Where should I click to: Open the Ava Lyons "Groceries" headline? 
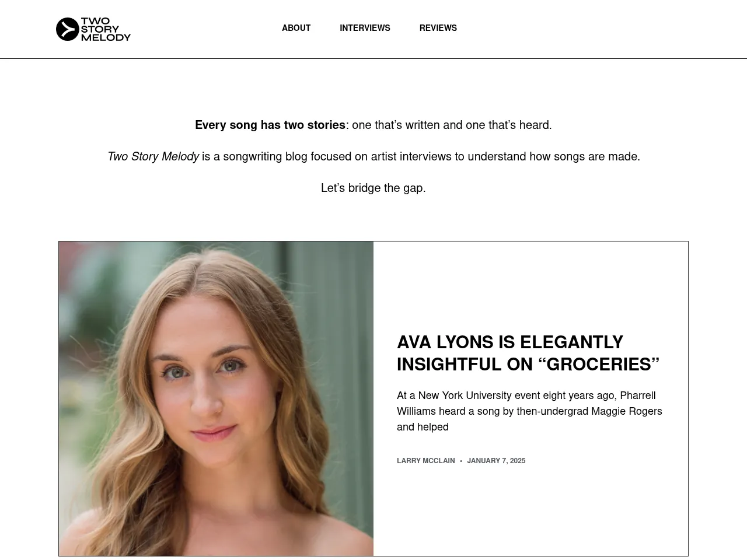click(x=528, y=353)
